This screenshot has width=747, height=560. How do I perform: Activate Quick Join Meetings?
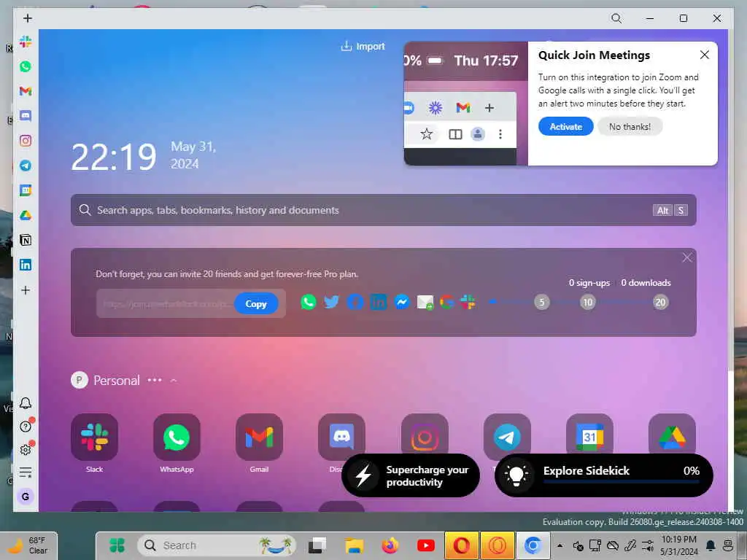pos(565,126)
